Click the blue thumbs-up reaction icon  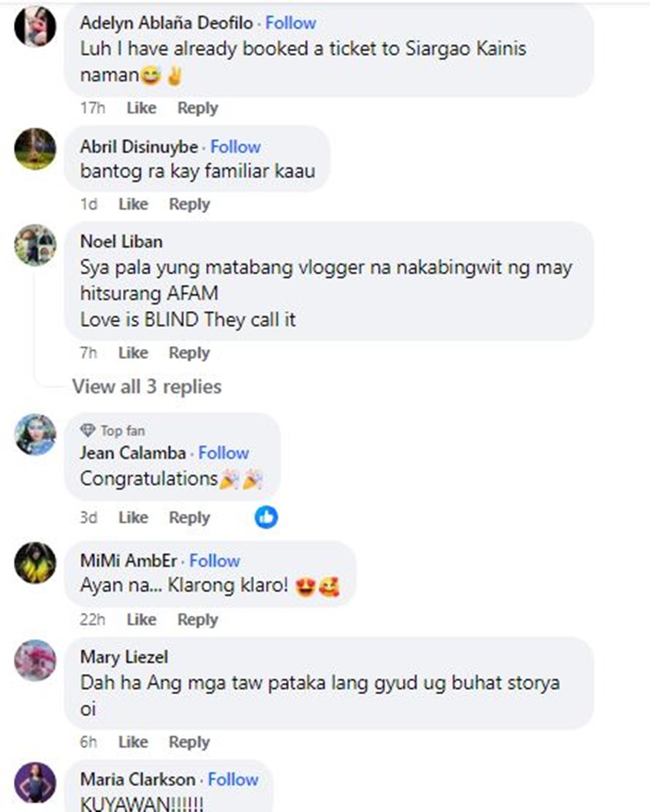[x=266, y=516]
